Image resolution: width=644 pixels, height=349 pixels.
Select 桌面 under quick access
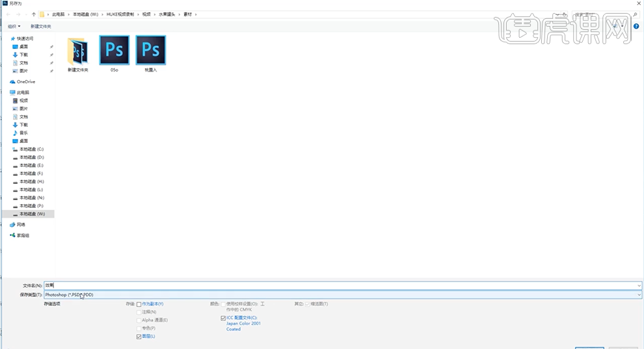pos(21,47)
